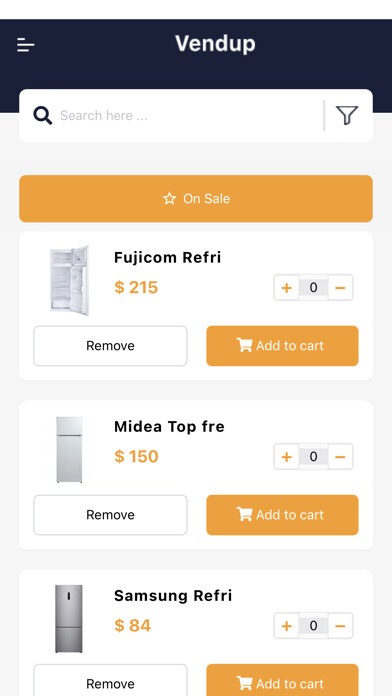Remove the Fujicom Refri item
Screen dimensions: 392x696
[x=110, y=346]
